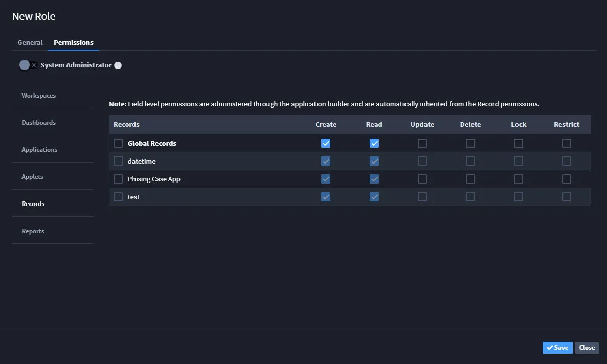Open the Dashboards permissions section
Viewport: 607px width, 364px height.
click(53, 123)
